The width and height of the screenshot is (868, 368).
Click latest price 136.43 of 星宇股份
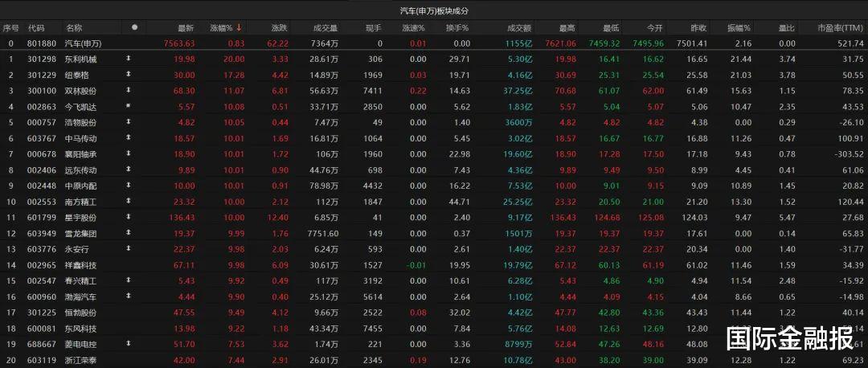182,218
